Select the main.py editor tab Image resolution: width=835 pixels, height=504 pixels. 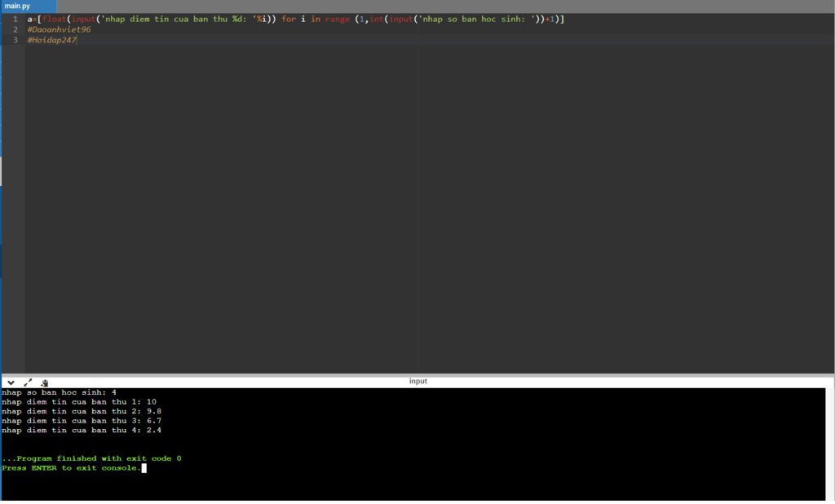click(x=28, y=6)
